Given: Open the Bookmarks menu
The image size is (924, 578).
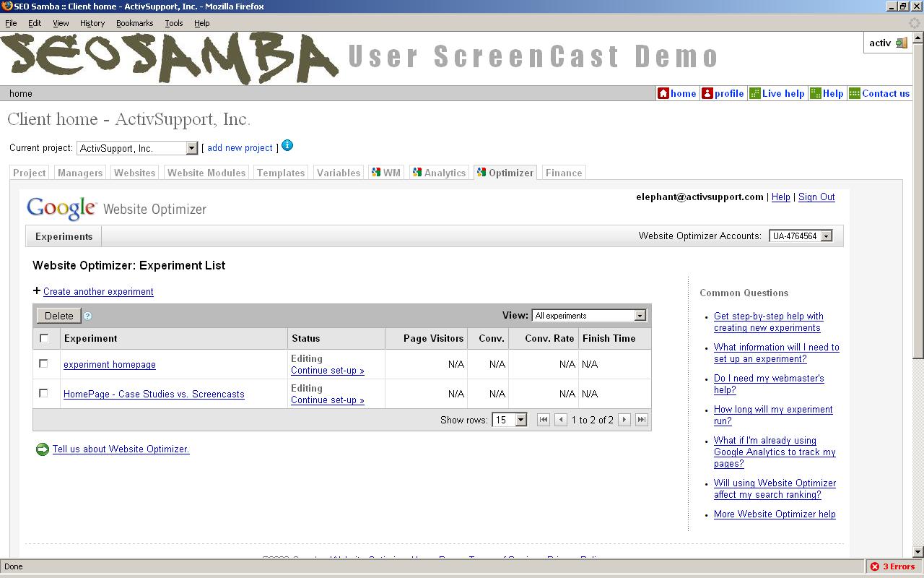Looking at the screenshot, I should [x=134, y=23].
